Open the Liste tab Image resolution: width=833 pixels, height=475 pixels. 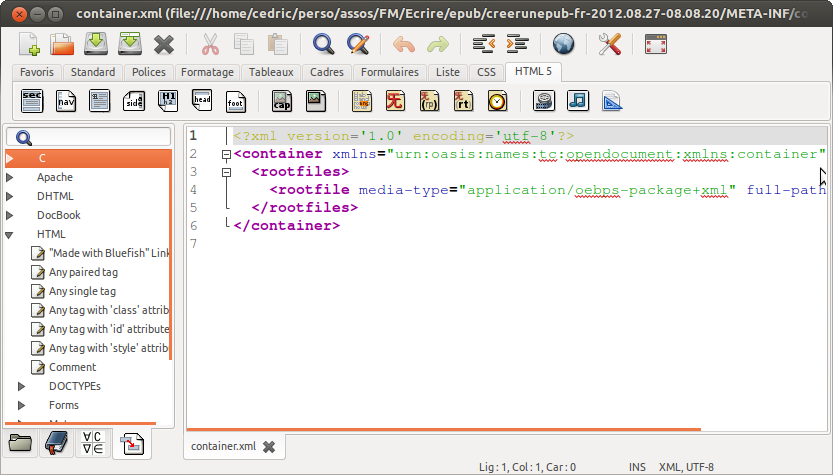448,72
